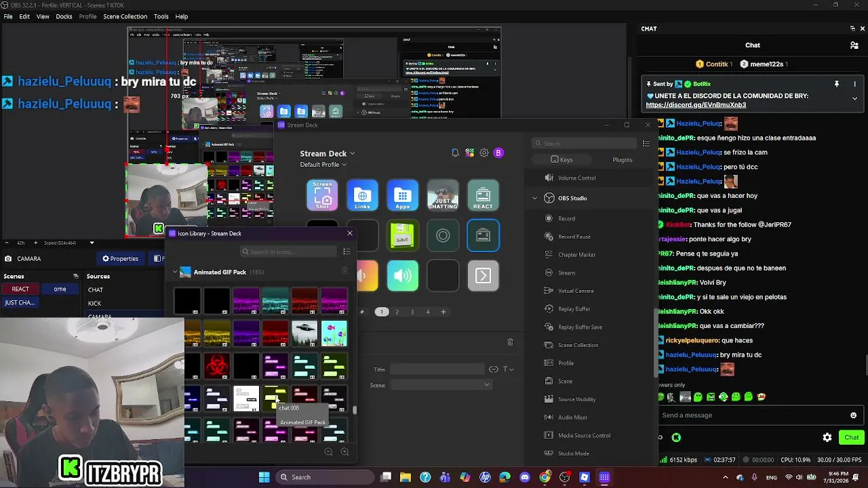The width and height of the screenshot is (868, 488).
Task: Collapse the pinned BotRix chat message
Action: 854,99
